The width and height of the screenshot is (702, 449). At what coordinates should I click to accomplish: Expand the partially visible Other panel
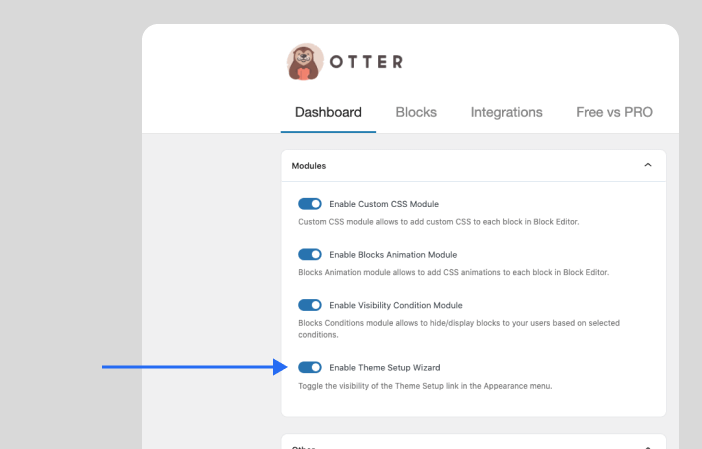tap(648, 446)
